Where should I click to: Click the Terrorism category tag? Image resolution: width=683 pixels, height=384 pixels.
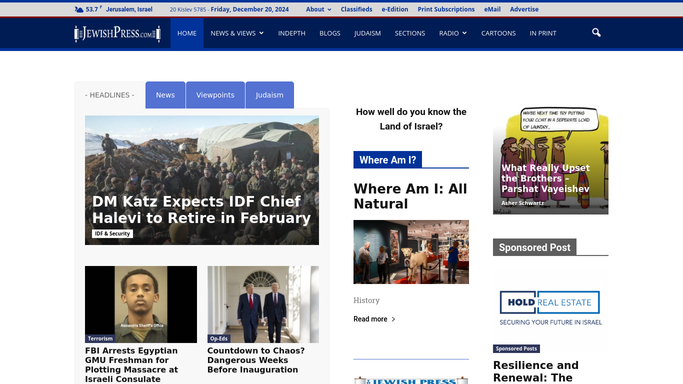tap(100, 338)
